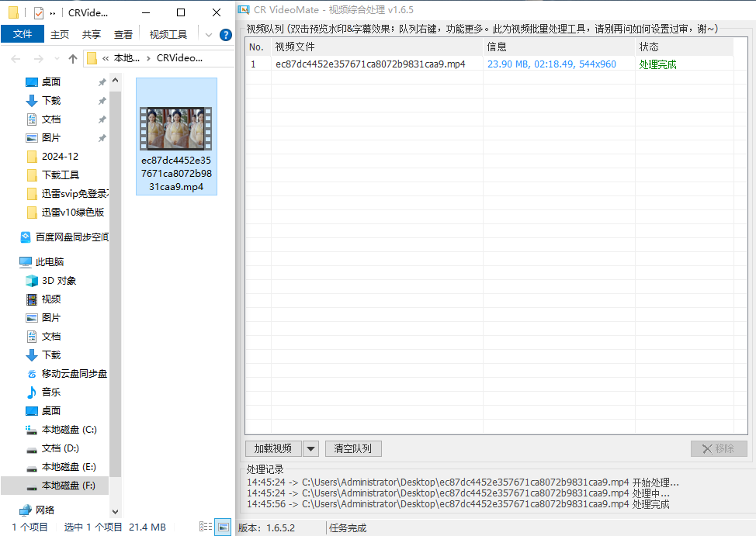756x536 pixels.
Task: Open the quick access toolbar dropdown
Action: (53, 13)
